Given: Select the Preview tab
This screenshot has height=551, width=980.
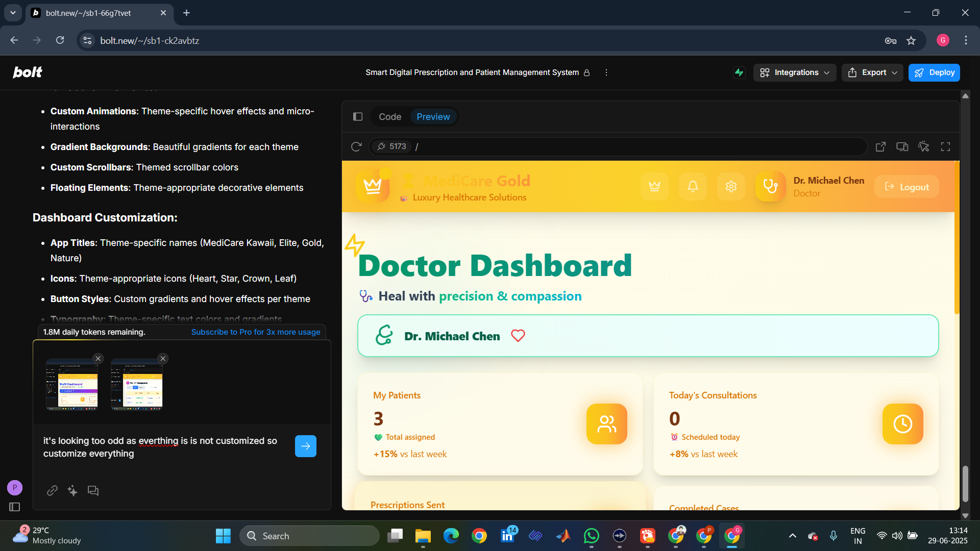Looking at the screenshot, I should (x=433, y=117).
